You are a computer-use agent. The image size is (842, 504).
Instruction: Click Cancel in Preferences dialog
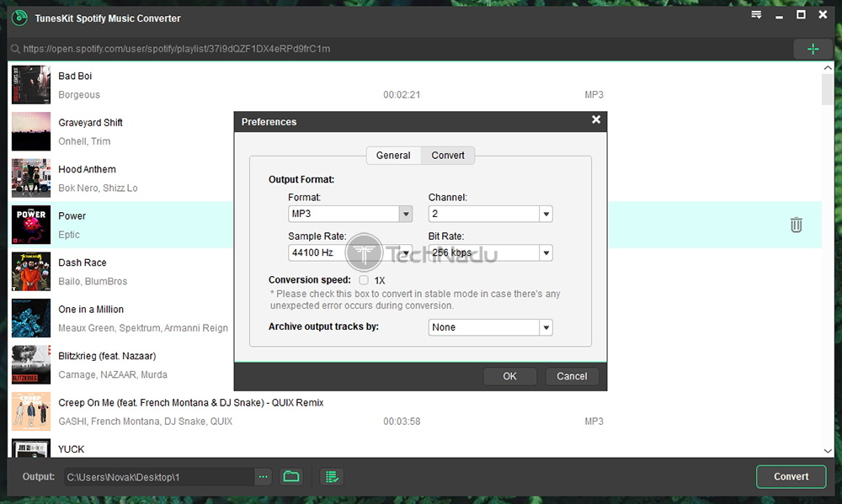point(572,376)
